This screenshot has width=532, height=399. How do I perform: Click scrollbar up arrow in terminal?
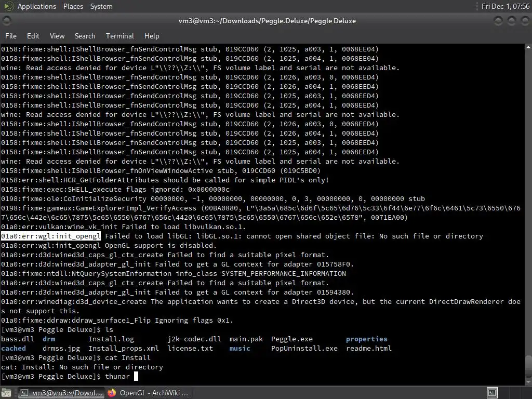click(x=528, y=47)
